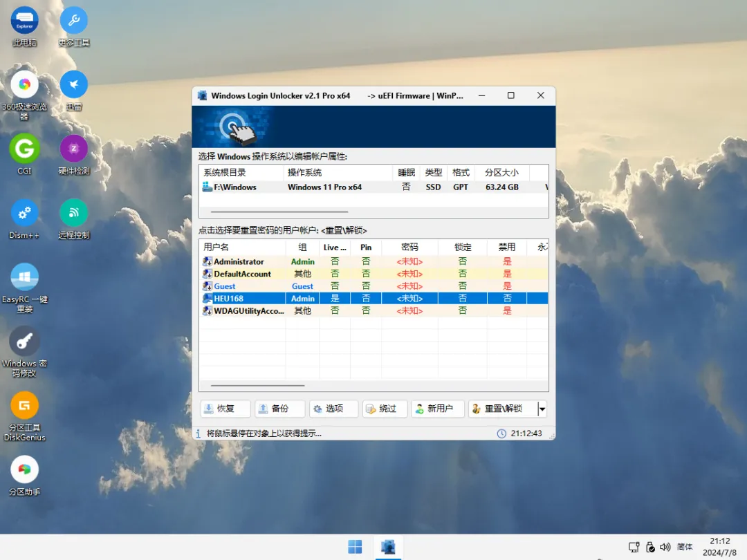Click Windows Login Unlocker taskbar icon

coord(388,547)
